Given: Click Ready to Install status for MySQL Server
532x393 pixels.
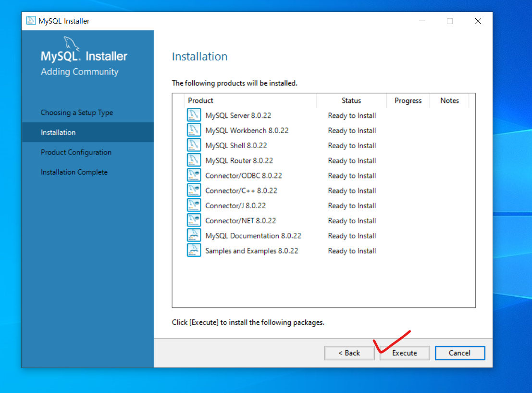Looking at the screenshot, I should pyautogui.click(x=352, y=115).
